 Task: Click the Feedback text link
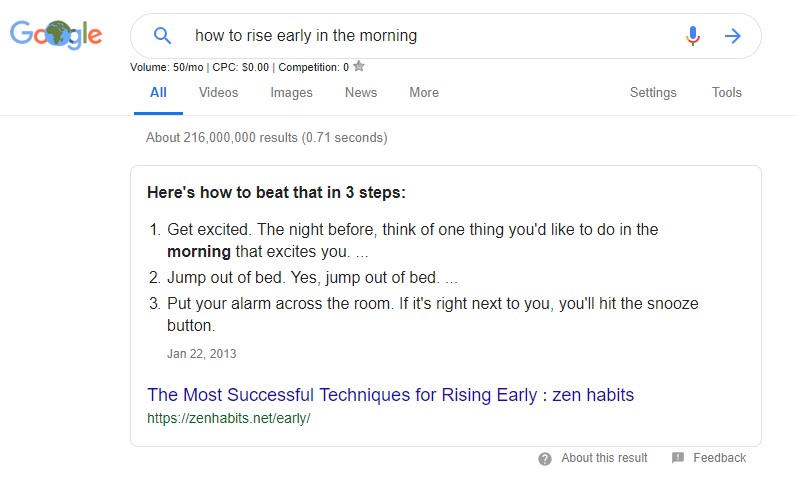(x=719, y=458)
